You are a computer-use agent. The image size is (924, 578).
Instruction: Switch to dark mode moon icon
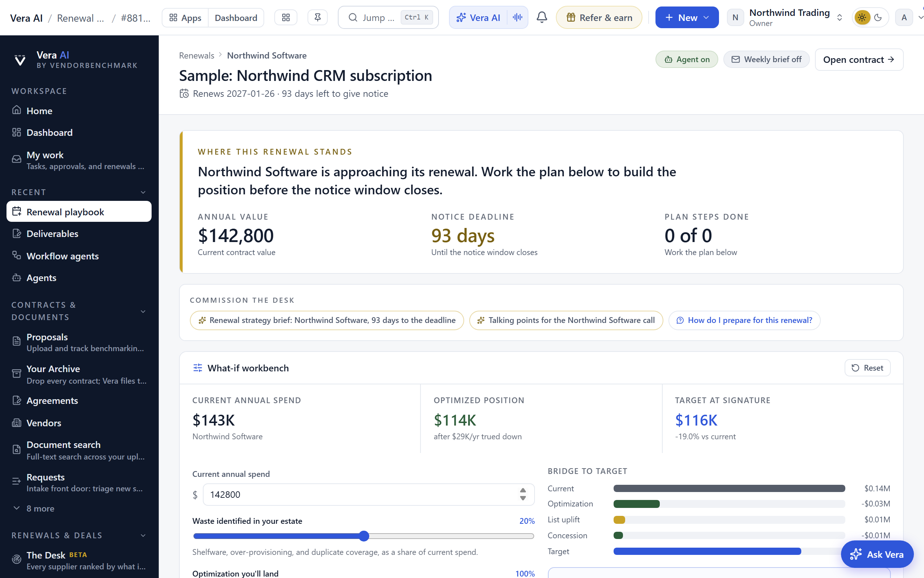(x=878, y=18)
